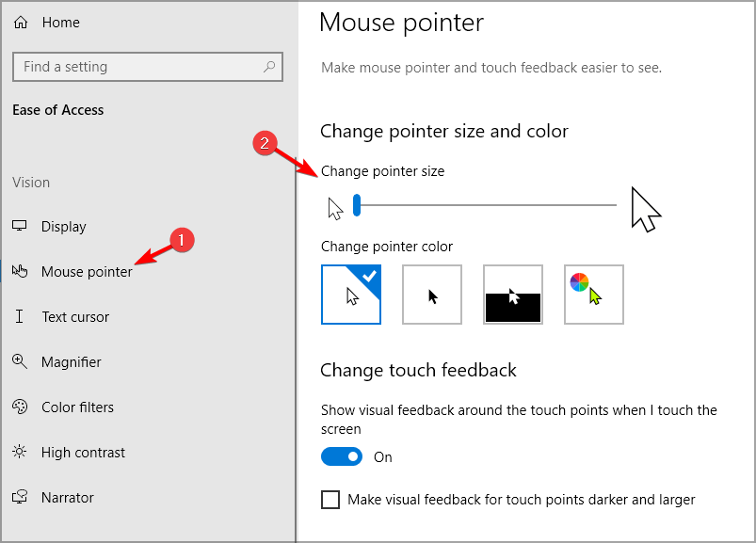
Task: Select the inverted pointer color option
Action: pyautogui.click(x=513, y=295)
